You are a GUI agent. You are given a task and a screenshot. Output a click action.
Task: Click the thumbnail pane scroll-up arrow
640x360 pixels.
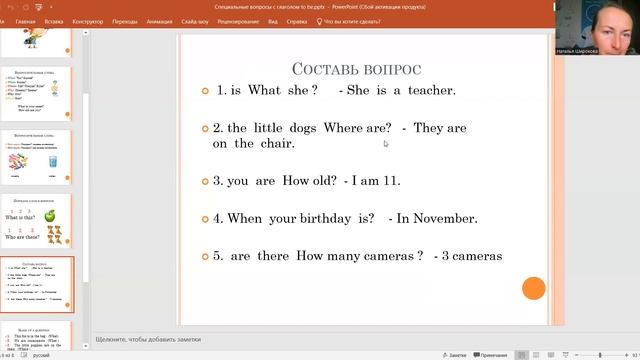(86, 33)
